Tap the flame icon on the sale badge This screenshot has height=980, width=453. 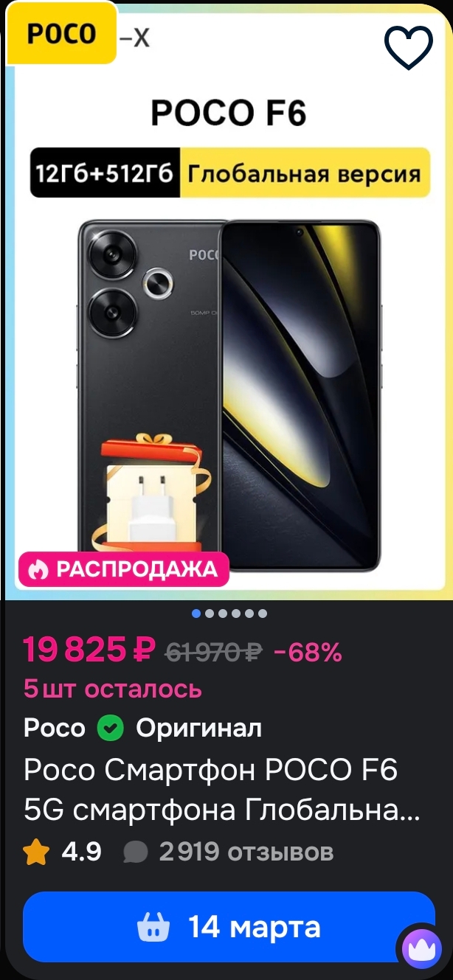click(x=38, y=569)
